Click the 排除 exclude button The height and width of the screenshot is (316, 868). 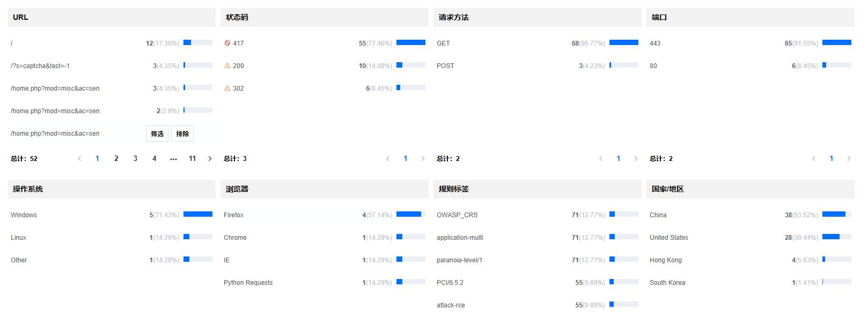pyautogui.click(x=182, y=134)
